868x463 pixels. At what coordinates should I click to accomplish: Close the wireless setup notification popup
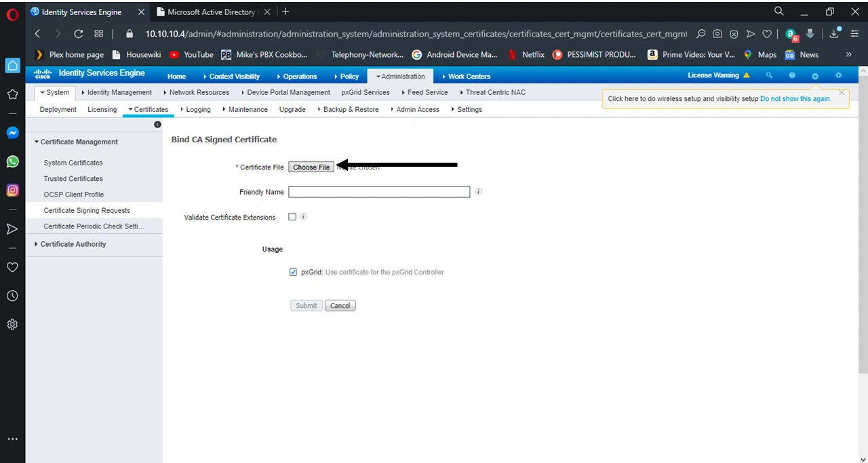(842, 92)
